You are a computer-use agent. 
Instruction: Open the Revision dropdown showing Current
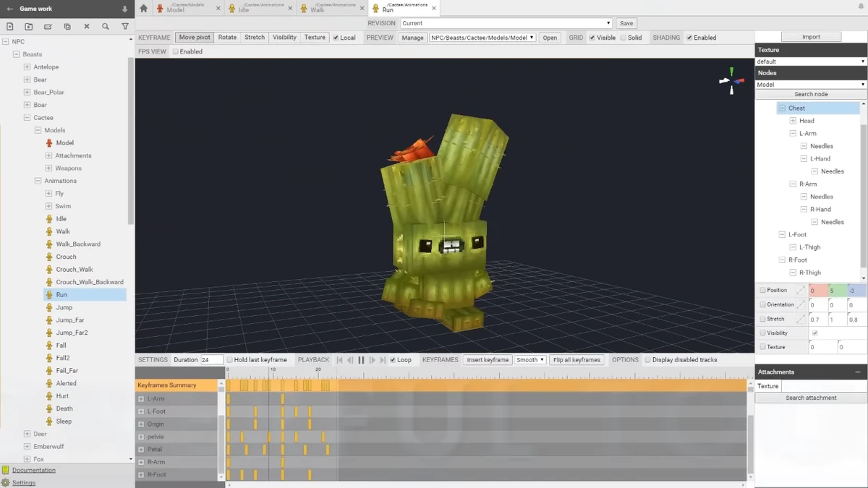coord(506,22)
